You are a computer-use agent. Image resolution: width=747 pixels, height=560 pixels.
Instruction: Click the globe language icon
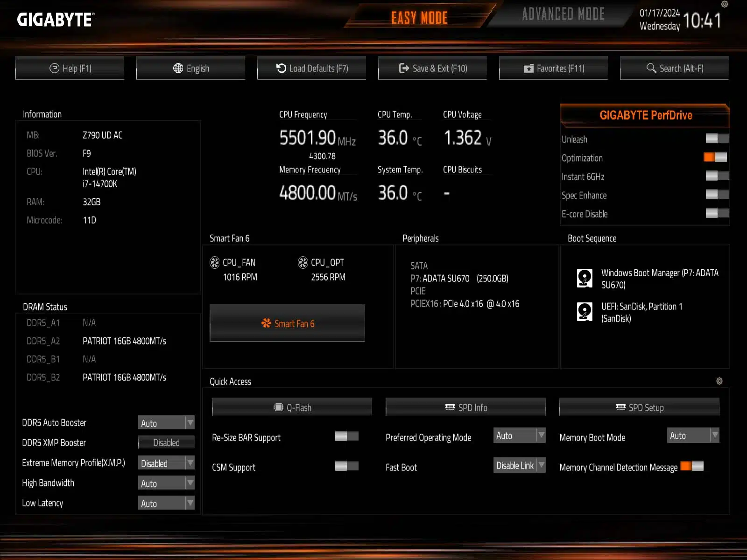tap(178, 68)
